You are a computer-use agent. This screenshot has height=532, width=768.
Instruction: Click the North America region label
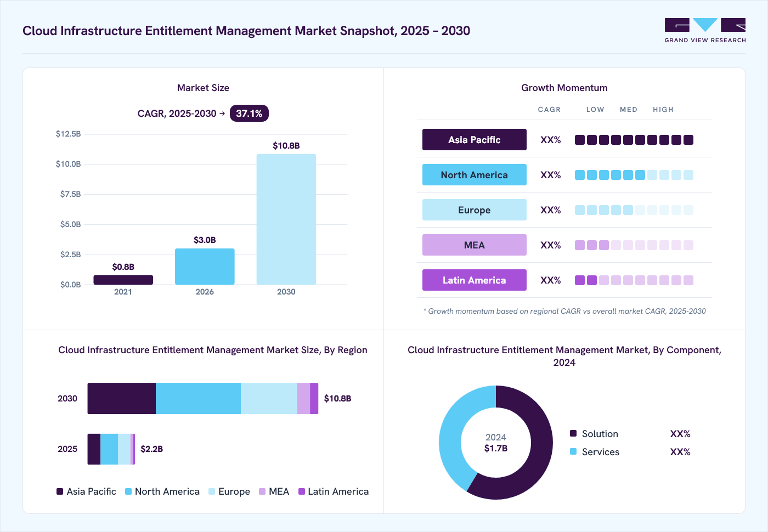tap(475, 175)
